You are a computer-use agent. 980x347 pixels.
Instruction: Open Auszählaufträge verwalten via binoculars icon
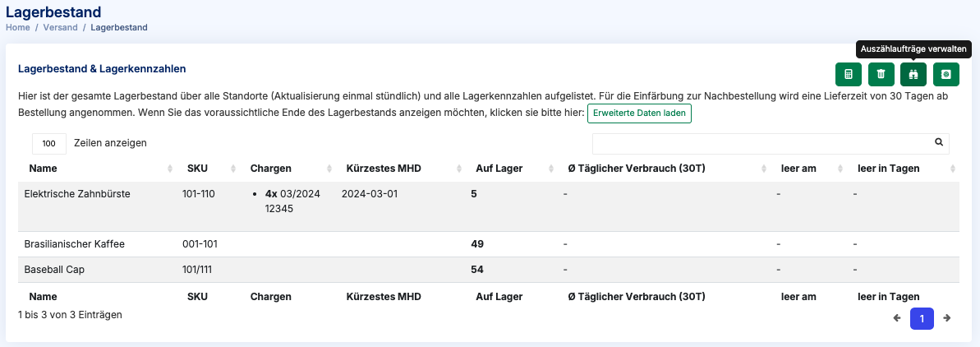(x=913, y=74)
